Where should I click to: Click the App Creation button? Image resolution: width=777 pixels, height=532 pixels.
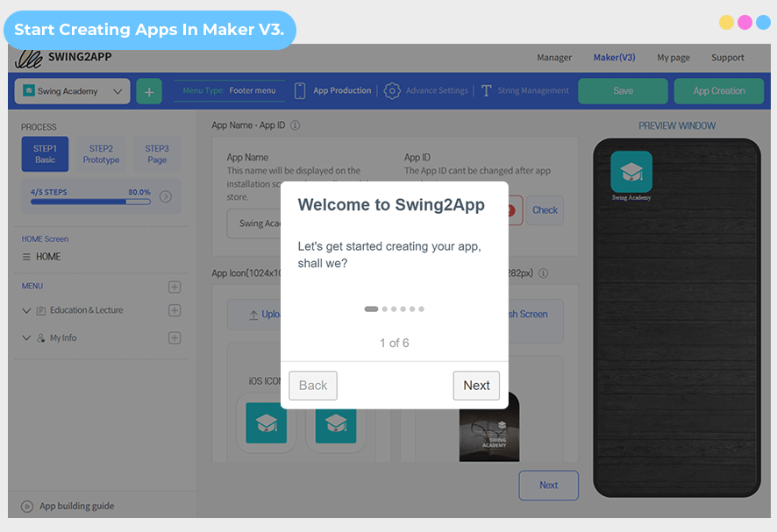(x=719, y=91)
